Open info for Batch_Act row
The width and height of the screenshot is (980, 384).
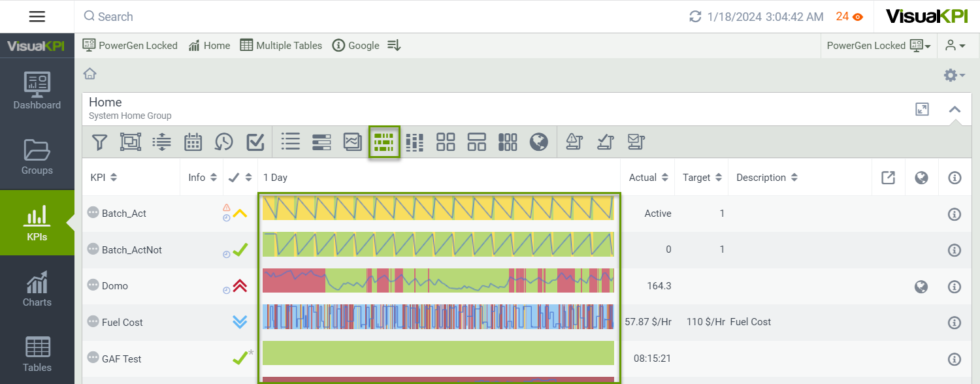pos(955,214)
